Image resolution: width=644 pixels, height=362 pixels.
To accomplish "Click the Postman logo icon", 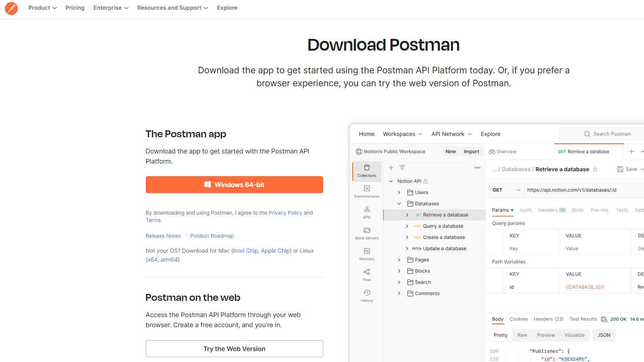I will (x=11, y=8).
